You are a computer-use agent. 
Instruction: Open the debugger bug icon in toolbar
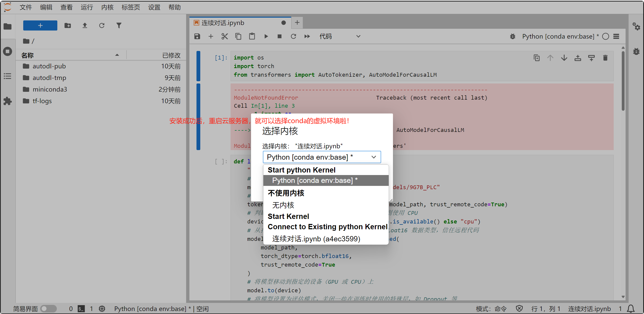(x=512, y=37)
